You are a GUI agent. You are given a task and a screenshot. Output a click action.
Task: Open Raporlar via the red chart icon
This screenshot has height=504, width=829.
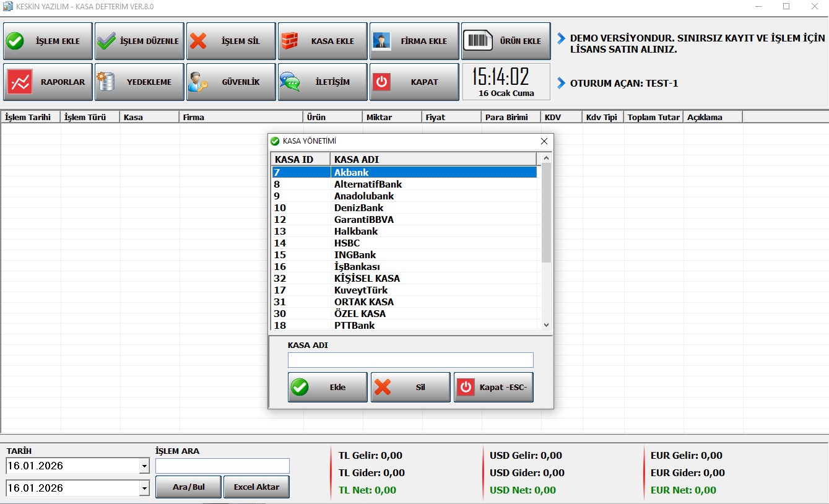click(19, 82)
